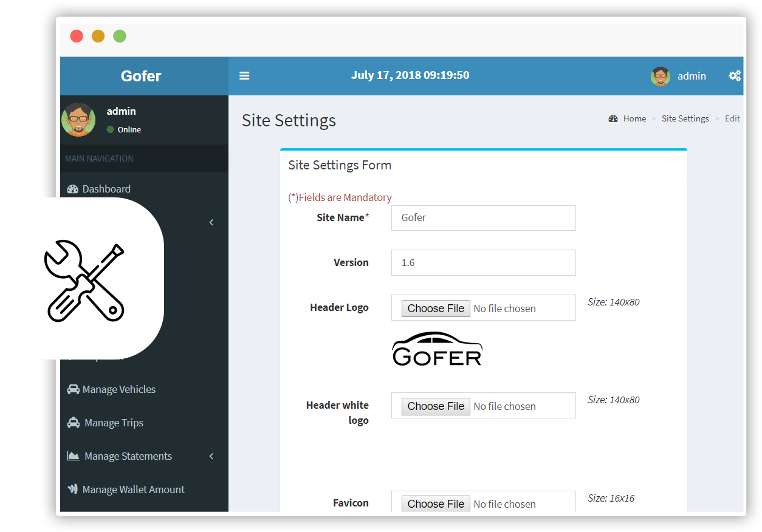This screenshot has height=532, width=762.
Task: Click the yellow minimize window dot
Action: tap(98, 36)
